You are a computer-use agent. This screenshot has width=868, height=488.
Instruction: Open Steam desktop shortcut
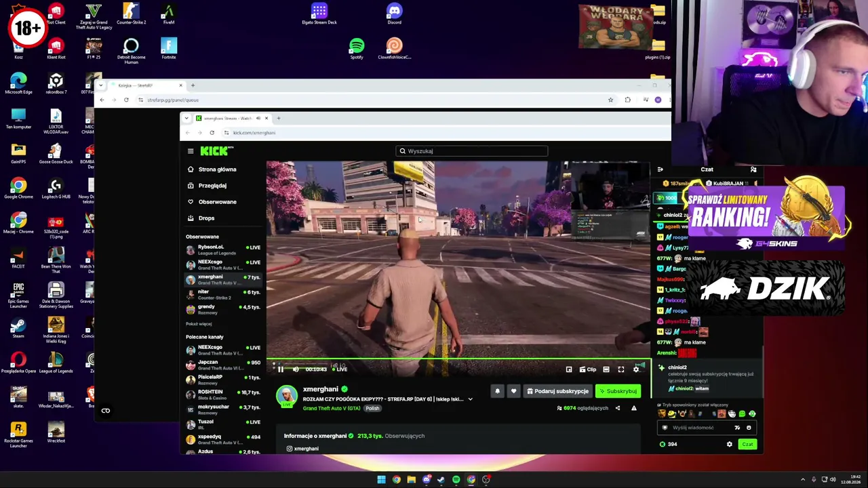click(18, 328)
